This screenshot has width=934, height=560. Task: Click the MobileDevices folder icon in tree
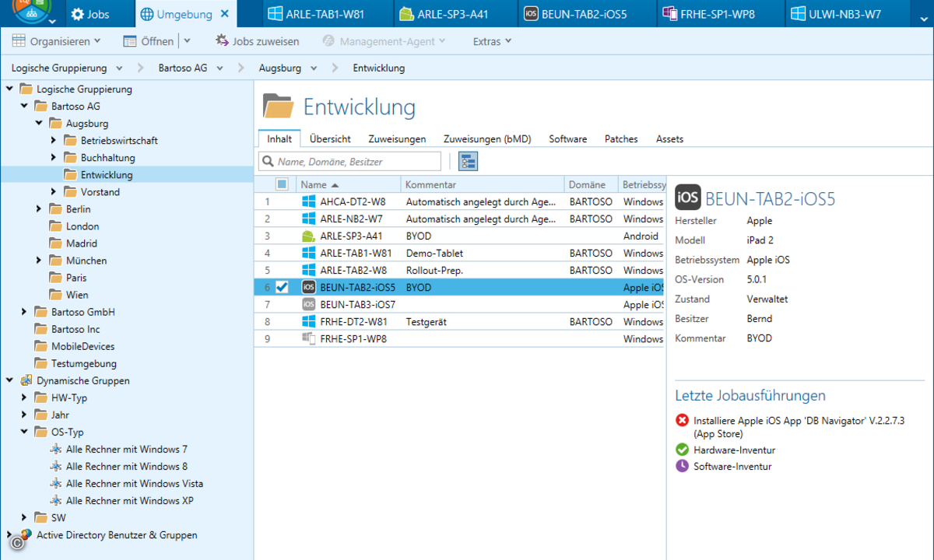click(40, 346)
